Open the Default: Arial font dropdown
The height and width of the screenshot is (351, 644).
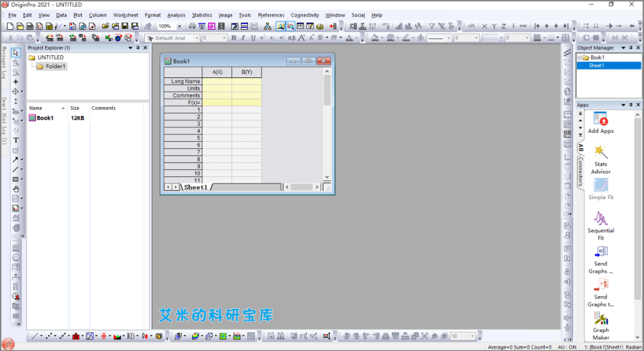coord(197,38)
